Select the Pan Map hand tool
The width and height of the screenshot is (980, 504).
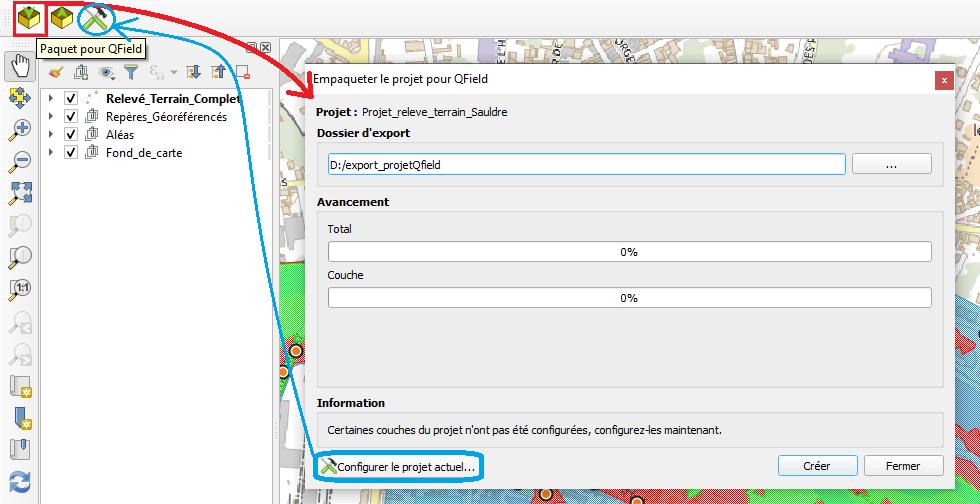[20, 66]
